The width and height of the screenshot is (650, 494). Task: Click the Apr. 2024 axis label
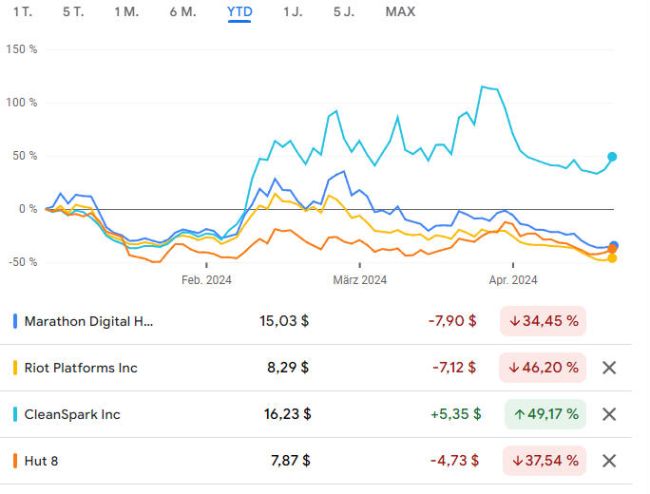tap(513, 280)
